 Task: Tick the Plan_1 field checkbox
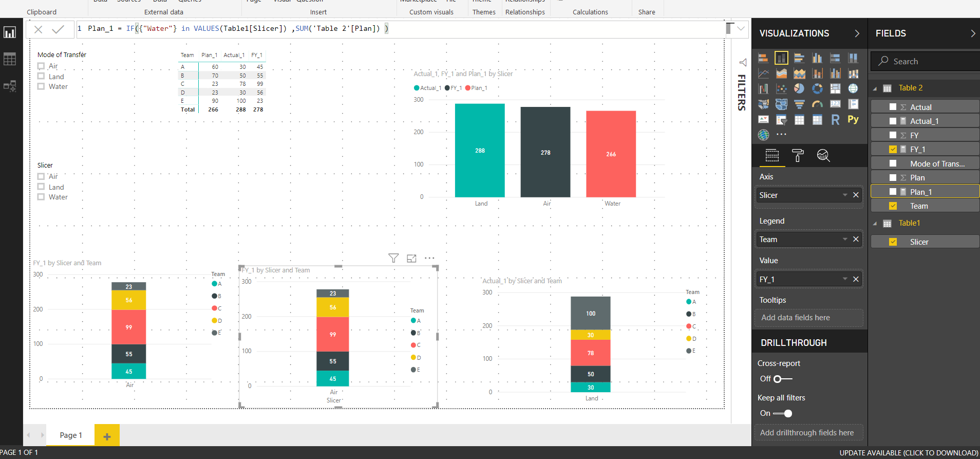tap(893, 192)
